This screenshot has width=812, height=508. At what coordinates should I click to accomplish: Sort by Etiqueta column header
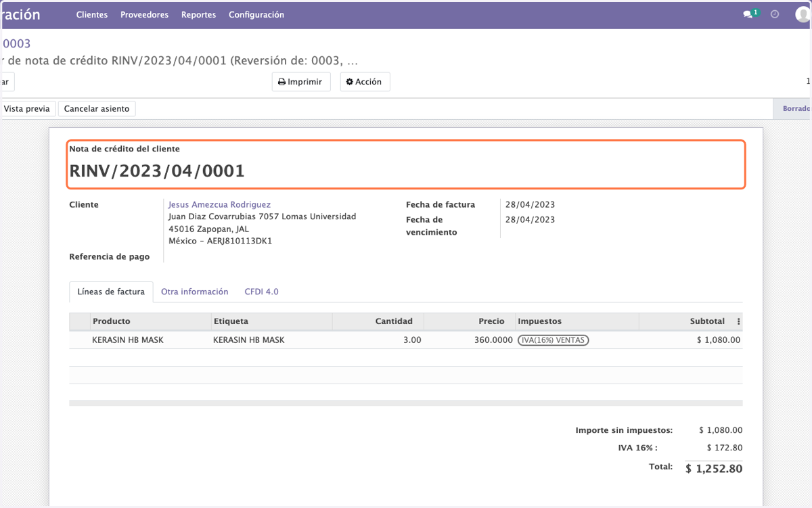point(271,321)
